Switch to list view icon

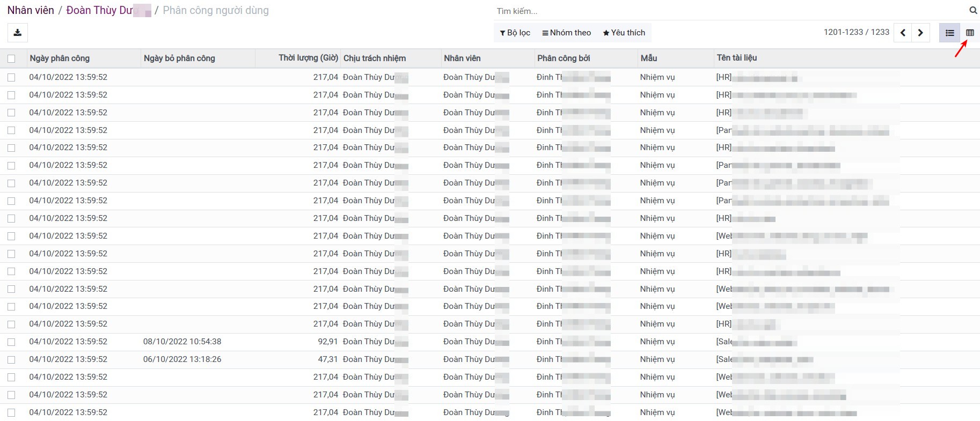949,33
